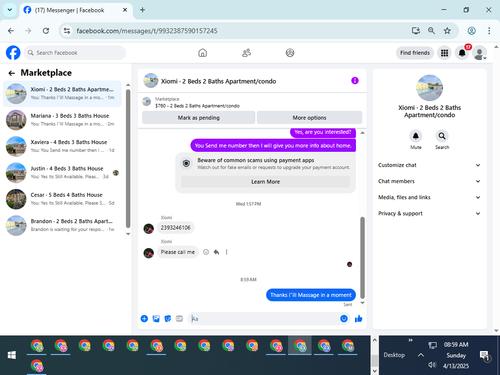Image resolution: width=500 pixels, height=375 pixels.
Task: Open listing thumbnail in right info panel
Action: [x=429, y=88]
